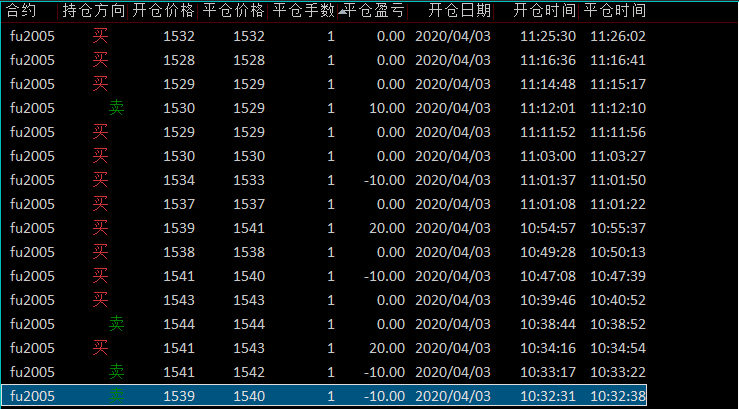Select open time 10:39:46 cell
Screen dimensions: 739x409
pos(548,300)
